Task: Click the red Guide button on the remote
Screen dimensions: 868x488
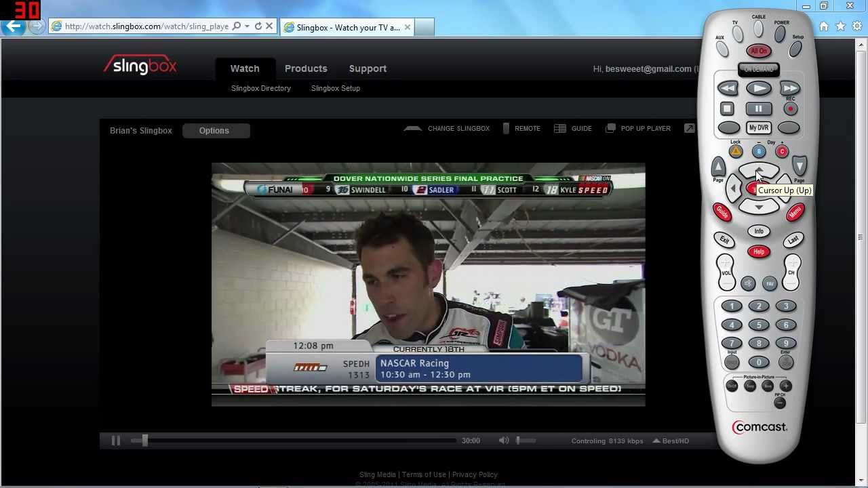Action: coord(722,213)
